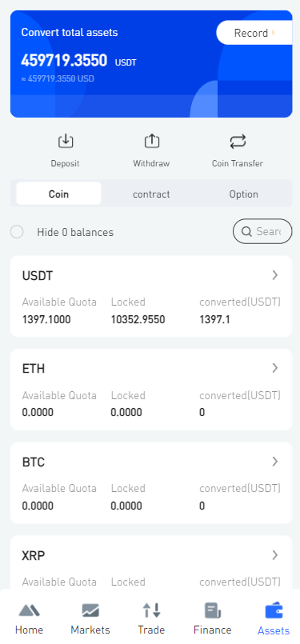300x644 pixels.
Task: Tap the Assets wallet icon
Action: (x=274, y=610)
